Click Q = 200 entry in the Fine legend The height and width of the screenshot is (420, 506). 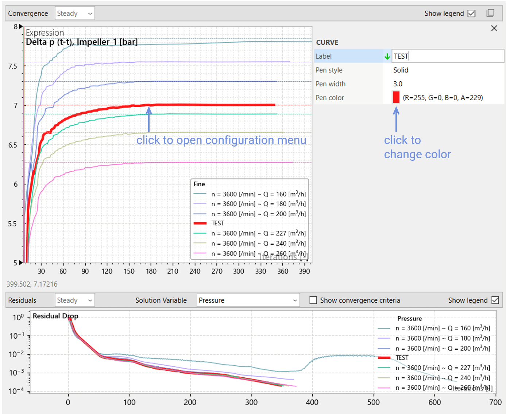[x=250, y=214]
